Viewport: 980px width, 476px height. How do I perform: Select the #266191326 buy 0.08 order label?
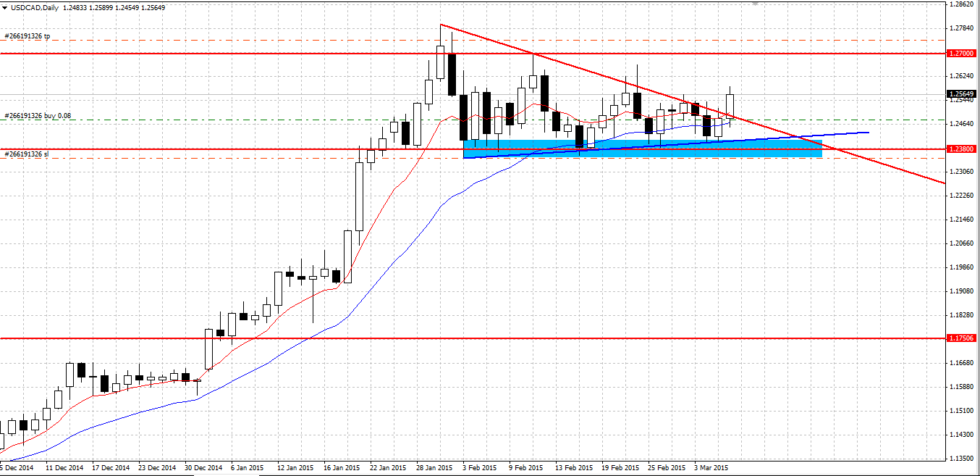[38, 115]
